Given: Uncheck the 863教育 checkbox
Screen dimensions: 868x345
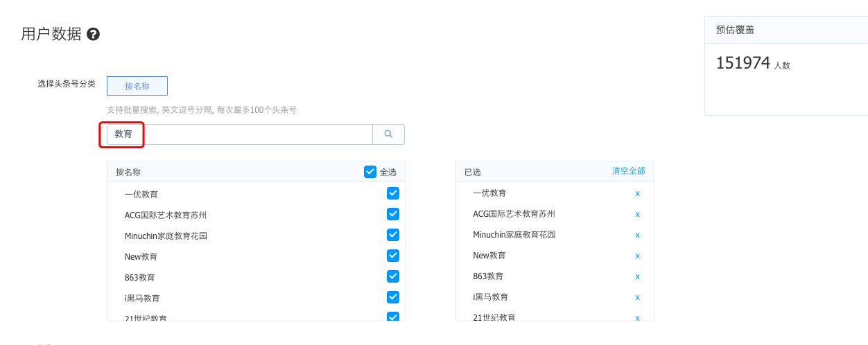Looking at the screenshot, I should point(393,276).
